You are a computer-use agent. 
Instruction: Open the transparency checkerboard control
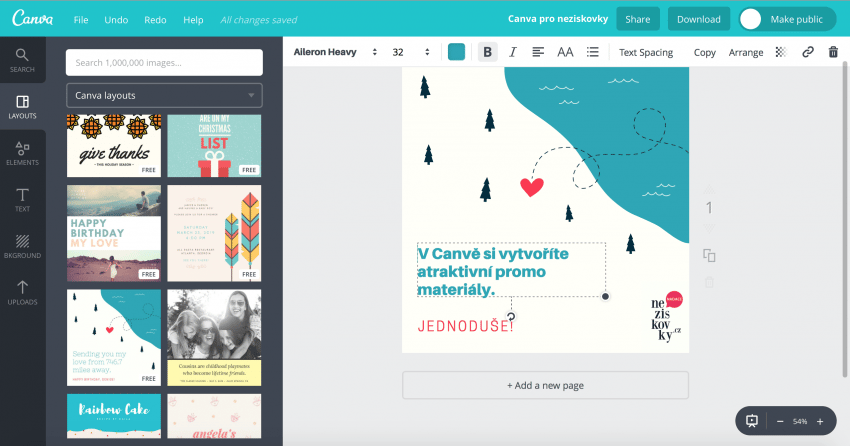pyautogui.click(x=781, y=52)
